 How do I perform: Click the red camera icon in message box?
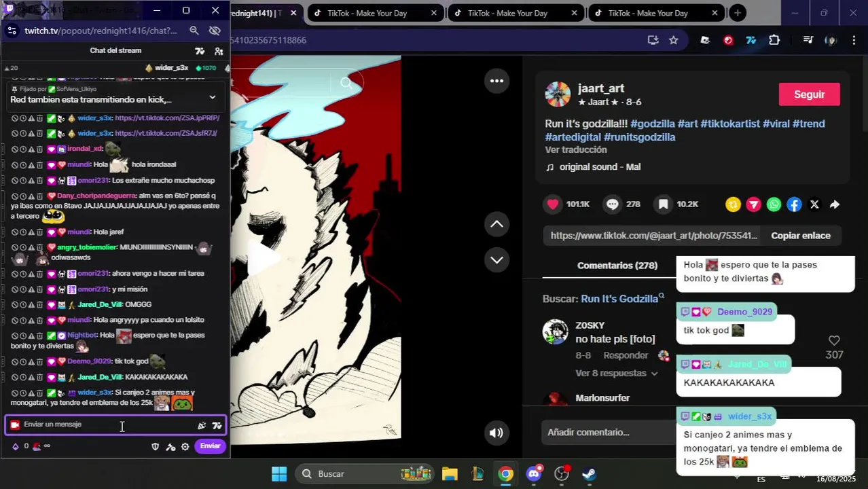pyautogui.click(x=15, y=424)
